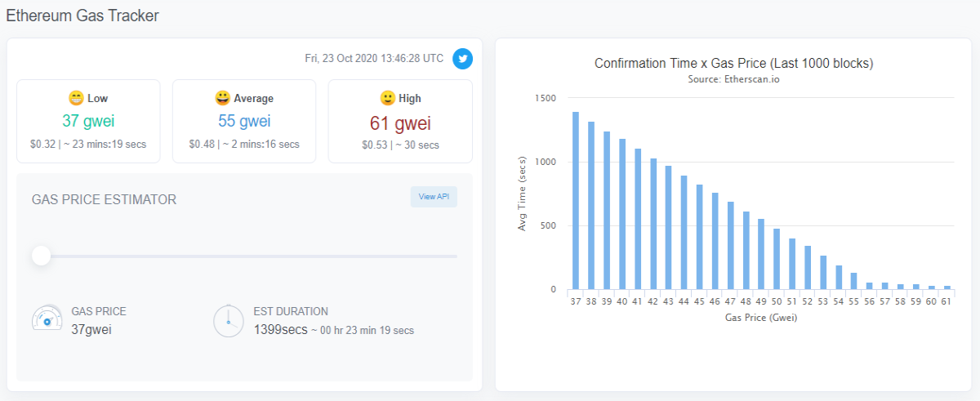Click the 42 gwei chart bar
Viewport: 980px width, 401px height.
tap(653, 224)
